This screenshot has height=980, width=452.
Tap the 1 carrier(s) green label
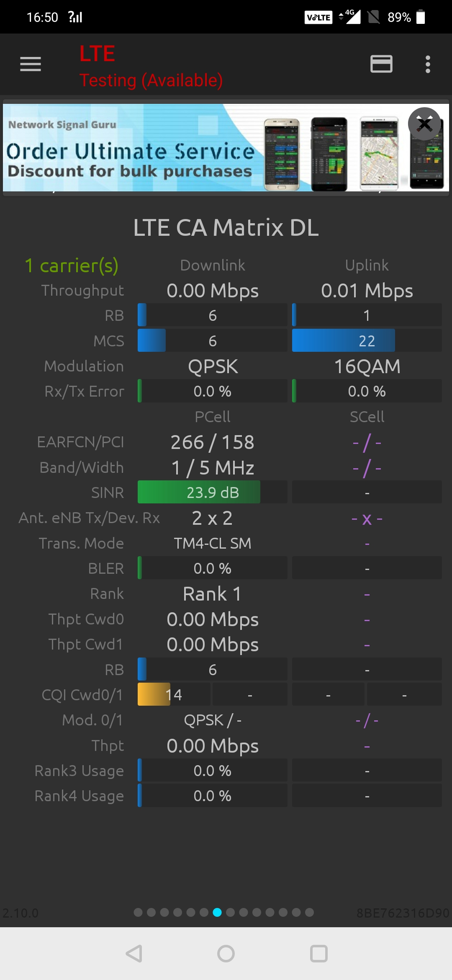coord(72,266)
